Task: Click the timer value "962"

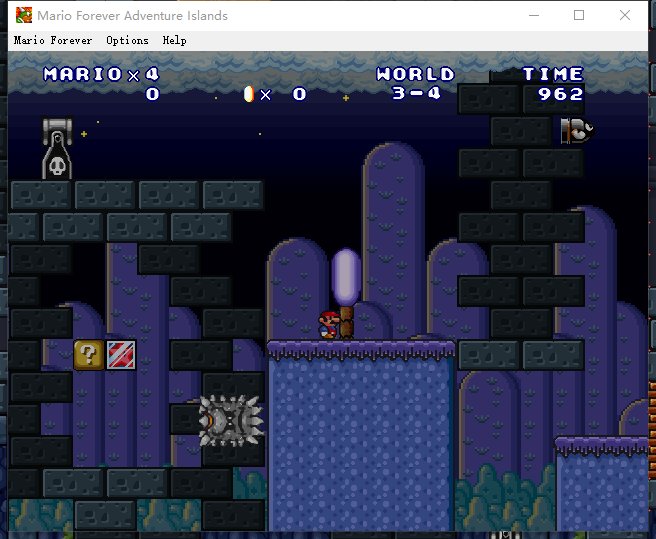Action: point(561,94)
